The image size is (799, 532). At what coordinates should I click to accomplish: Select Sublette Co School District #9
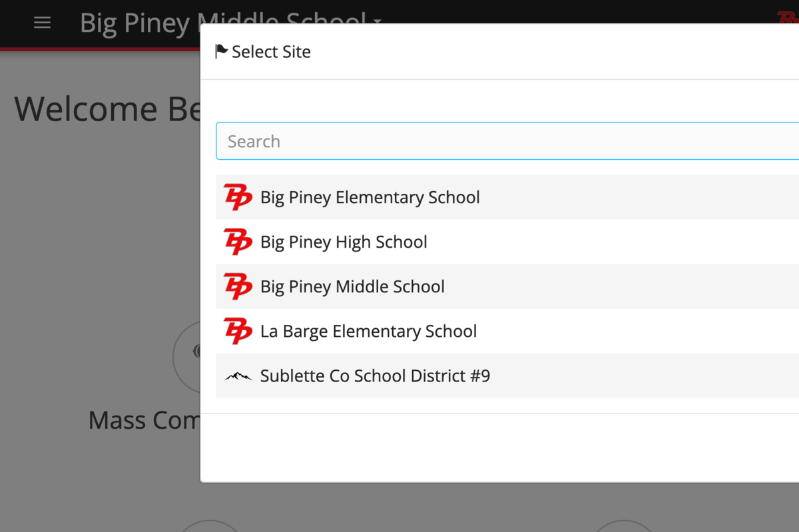[x=376, y=376]
